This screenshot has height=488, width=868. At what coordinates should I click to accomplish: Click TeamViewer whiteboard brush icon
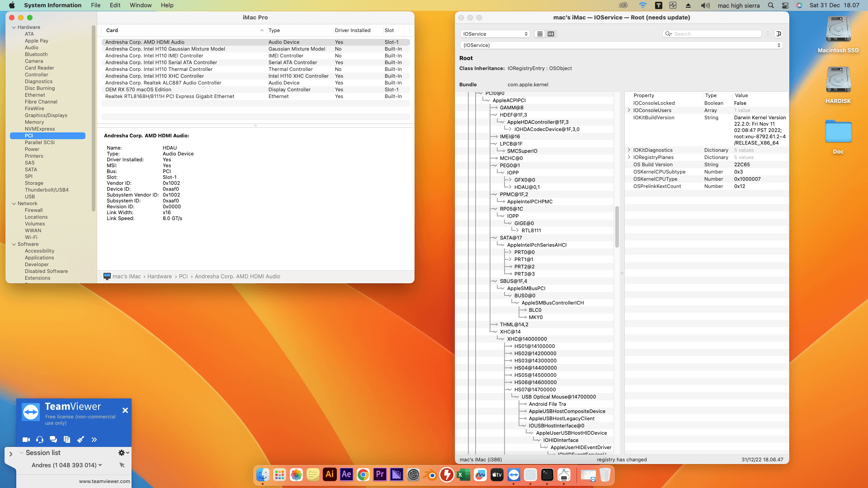[80, 440]
